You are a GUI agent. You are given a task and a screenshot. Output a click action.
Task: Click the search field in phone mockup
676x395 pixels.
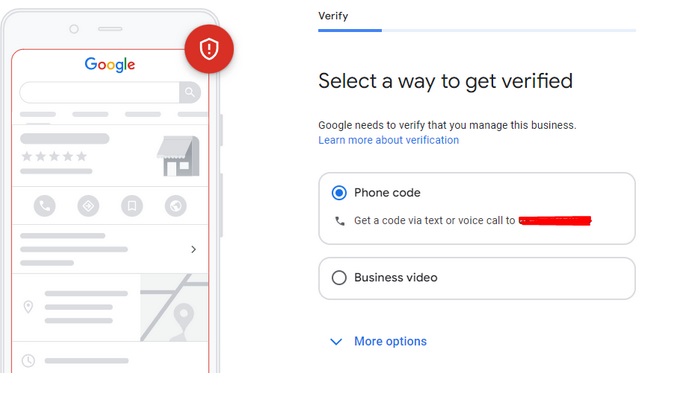[100, 92]
